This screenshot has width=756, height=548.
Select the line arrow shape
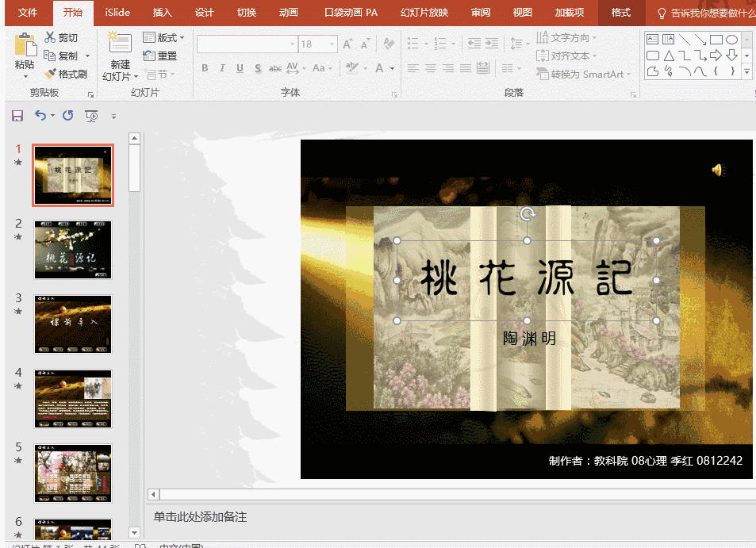[700, 40]
